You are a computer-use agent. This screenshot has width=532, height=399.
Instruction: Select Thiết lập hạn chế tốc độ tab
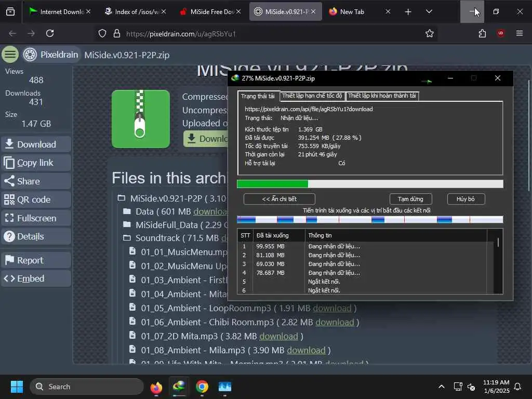tap(312, 96)
